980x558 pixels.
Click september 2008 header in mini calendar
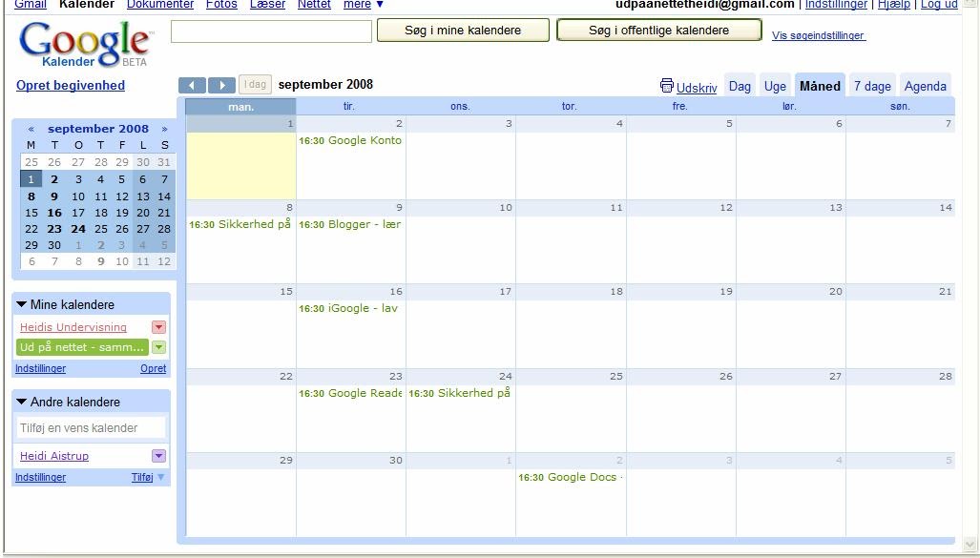click(98, 130)
